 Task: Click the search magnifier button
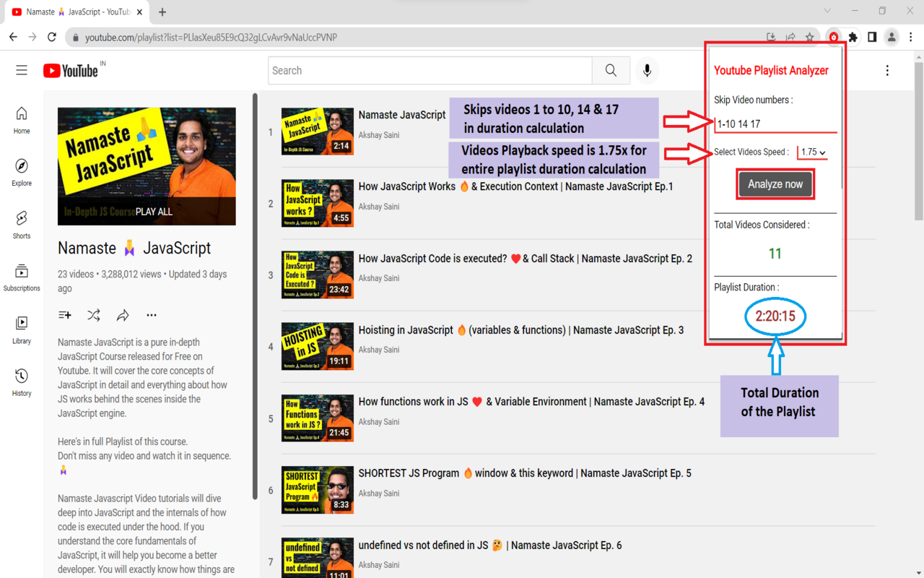tap(611, 70)
